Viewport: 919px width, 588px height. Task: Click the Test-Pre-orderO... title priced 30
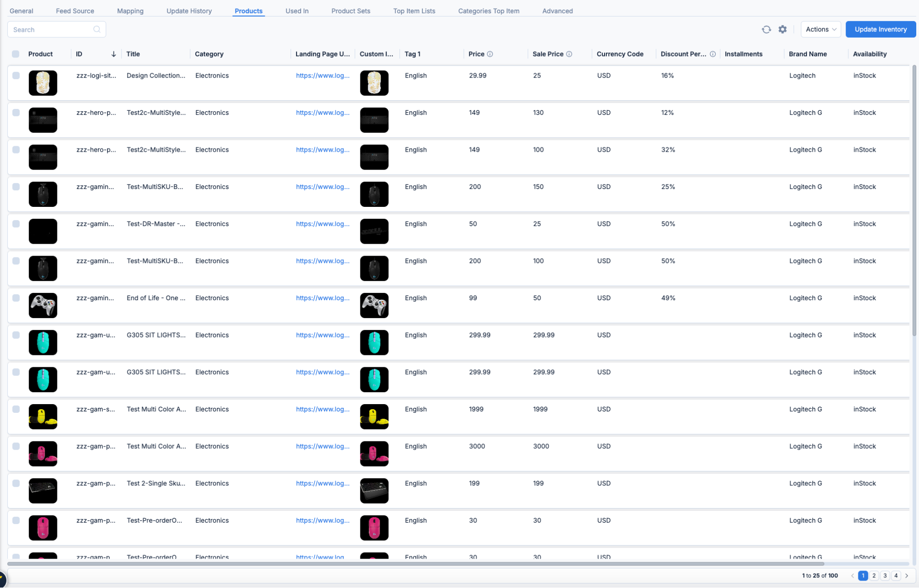point(154,520)
